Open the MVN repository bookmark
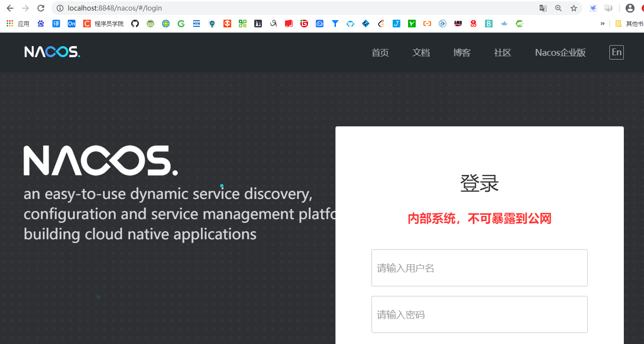This screenshot has height=344, width=644. click(x=197, y=24)
